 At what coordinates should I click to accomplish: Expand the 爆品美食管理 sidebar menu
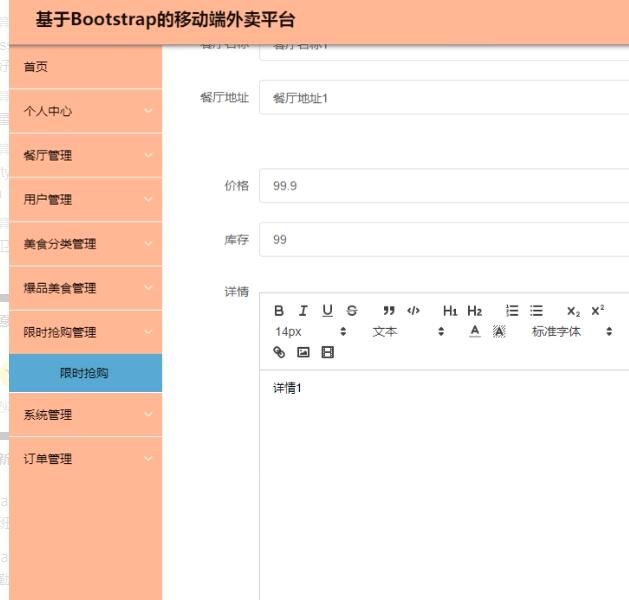[x=85, y=288]
